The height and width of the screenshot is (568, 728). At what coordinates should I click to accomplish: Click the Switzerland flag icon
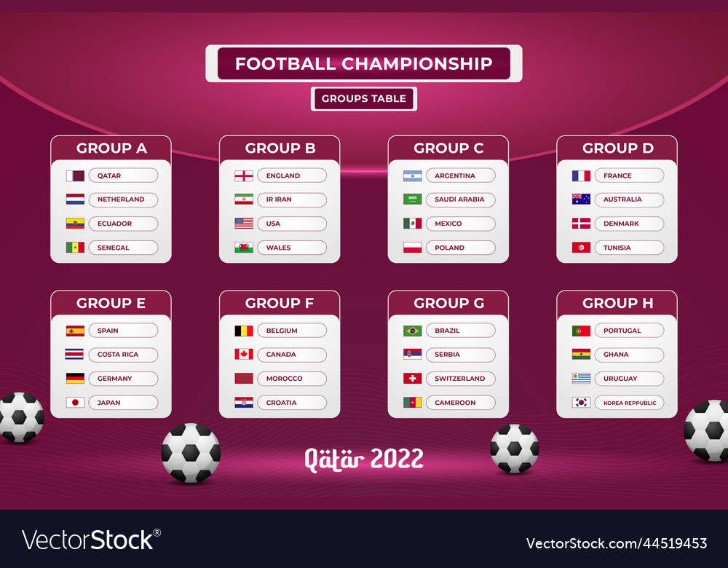pos(412,379)
